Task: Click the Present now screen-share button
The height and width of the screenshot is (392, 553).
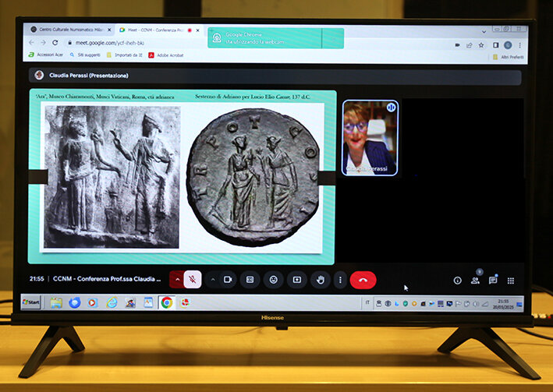Action: tap(296, 280)
